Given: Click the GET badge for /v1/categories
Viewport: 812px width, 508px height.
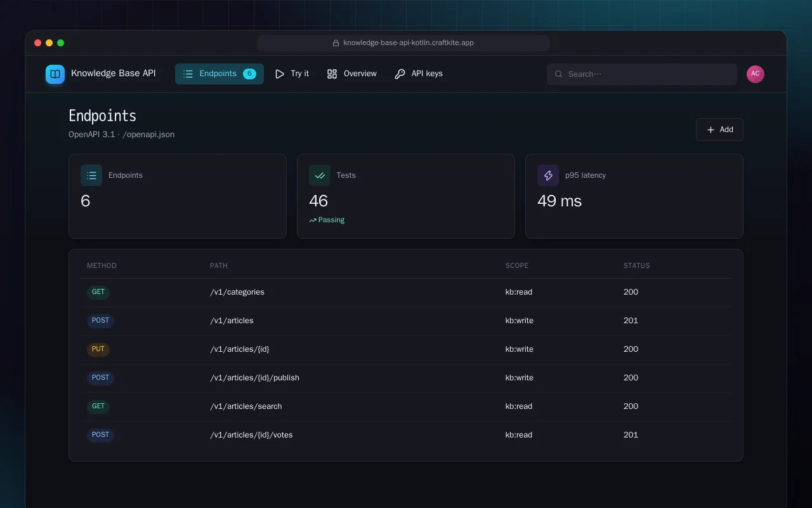Looking at the screenshot, I should [x=98, y=292].
